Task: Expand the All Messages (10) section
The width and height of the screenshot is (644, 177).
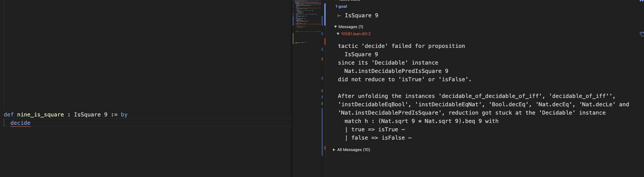Action: pos(334,150)
